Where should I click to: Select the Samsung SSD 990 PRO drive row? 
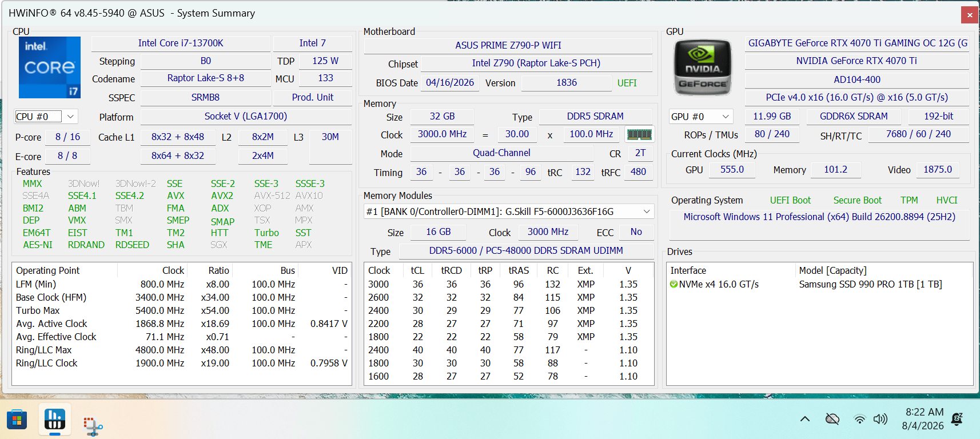819,284
